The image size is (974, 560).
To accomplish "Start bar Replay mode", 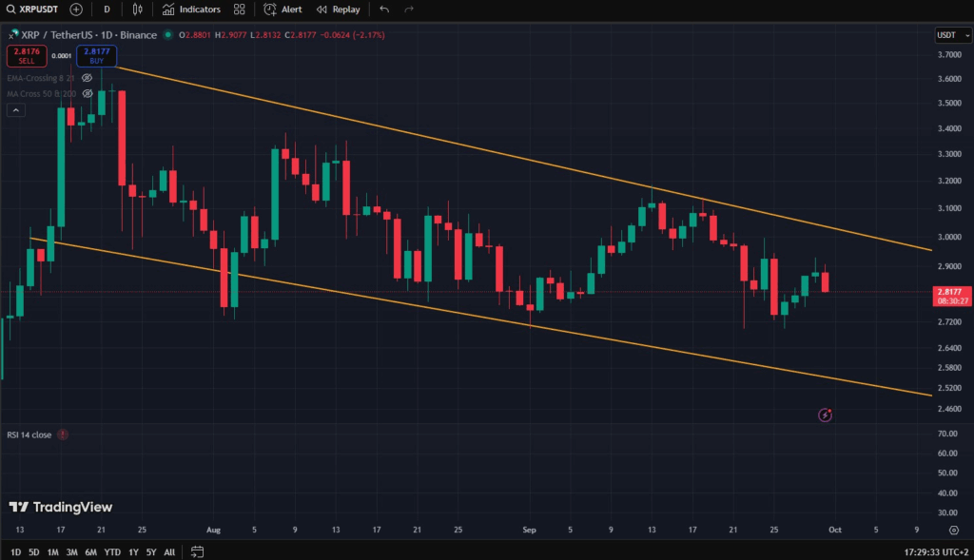I will pyautogui.click(x=340, y=10).
